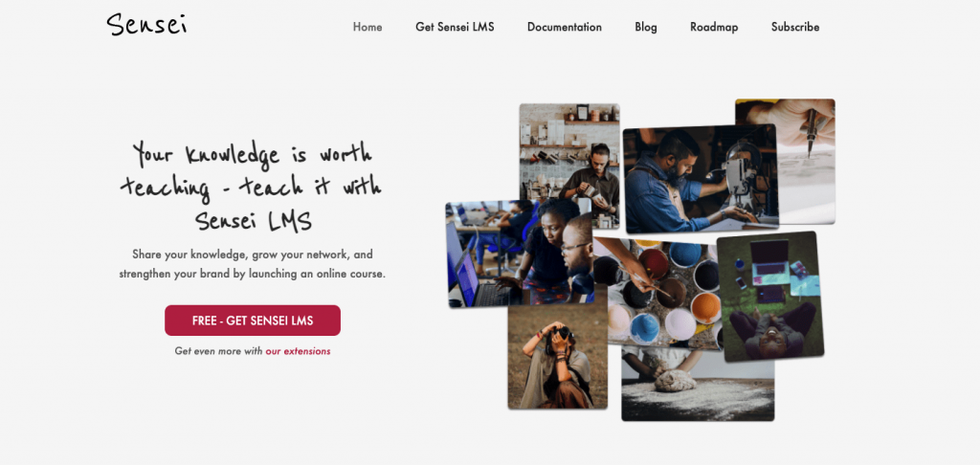This screenshot has height=465, width=980.
Task: Visit the Blog page
Action: pyautogui.click(x=646, y=27)
